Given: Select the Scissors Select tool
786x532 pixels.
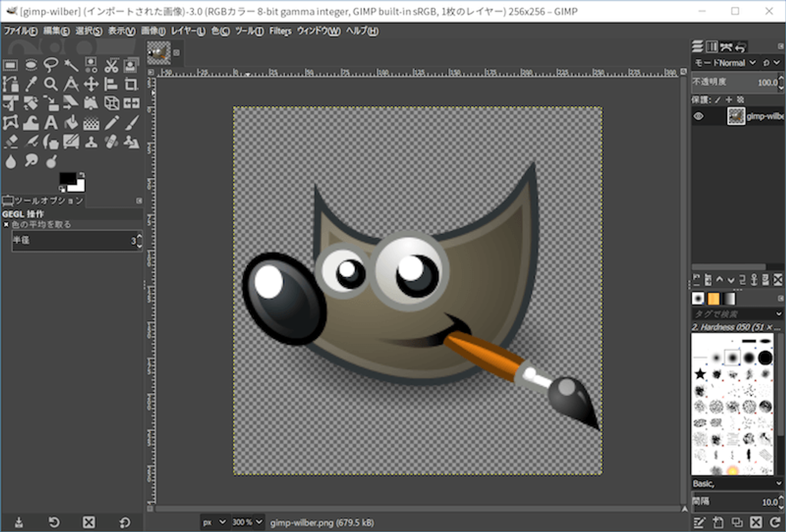Looking at the screenshot, I should click(x=111, y=65).
